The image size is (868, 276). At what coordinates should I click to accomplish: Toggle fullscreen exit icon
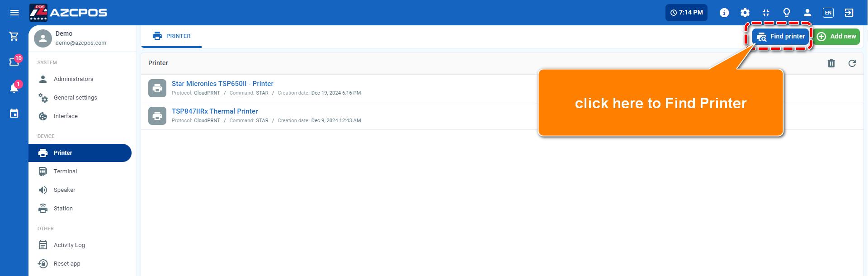[766, 13]
